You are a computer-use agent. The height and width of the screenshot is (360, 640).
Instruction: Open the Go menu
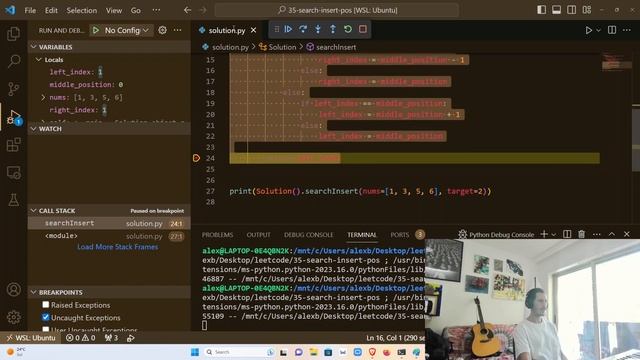click(x=136, y=10)
